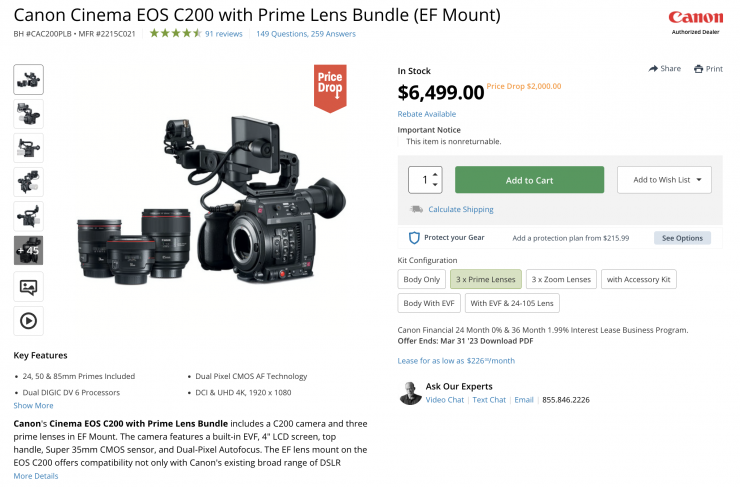Open the +45 more images thumbnail

(x=28, y=250)
